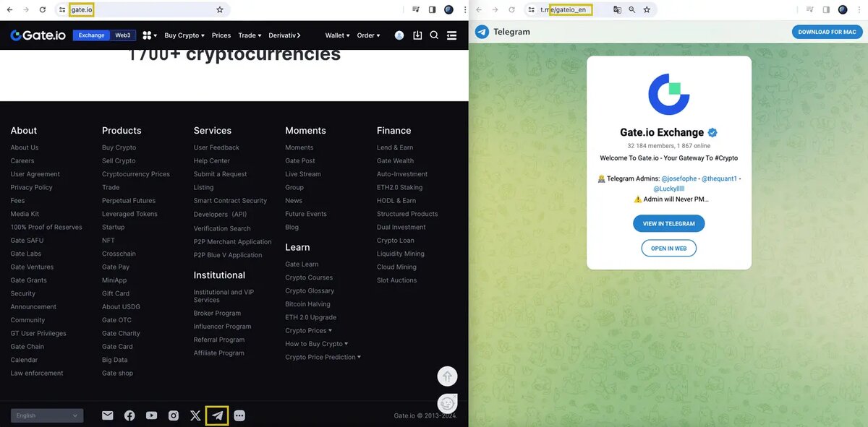Viewport: 868px width, 427px height.
Task: Bookmark the gate.io page with the star
Action: point(220,9)
